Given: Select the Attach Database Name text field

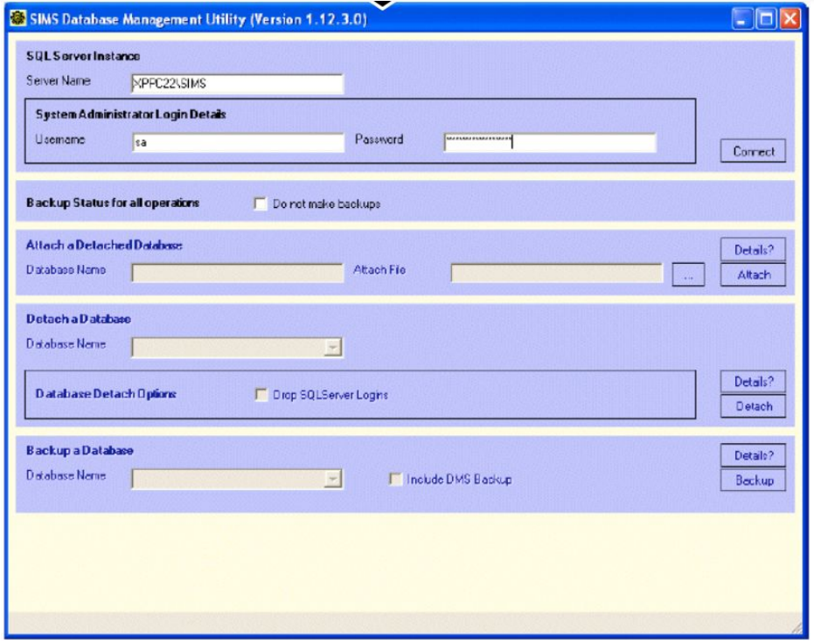Looking at the screenshot, I should click(x=236, y=274).
